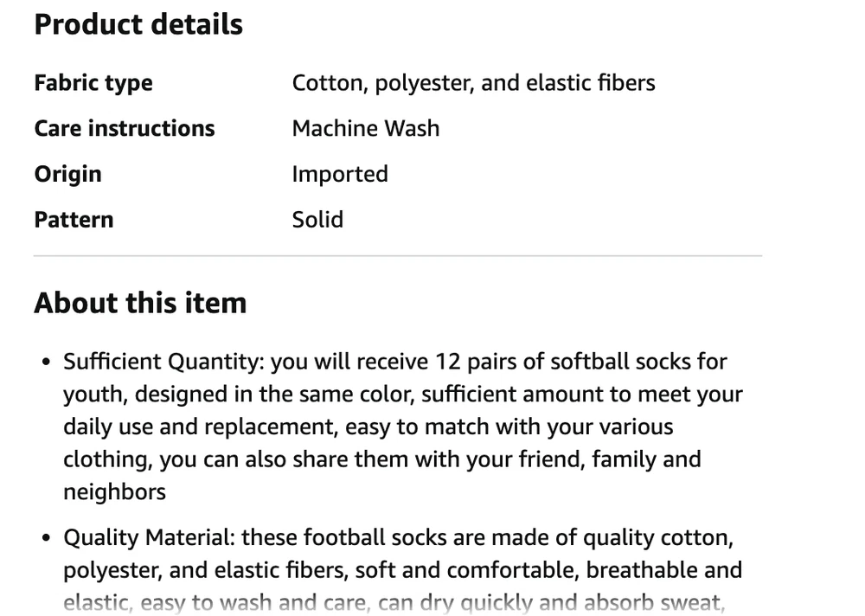
Task: Click the Fabric type label
Action: [93, 83]
